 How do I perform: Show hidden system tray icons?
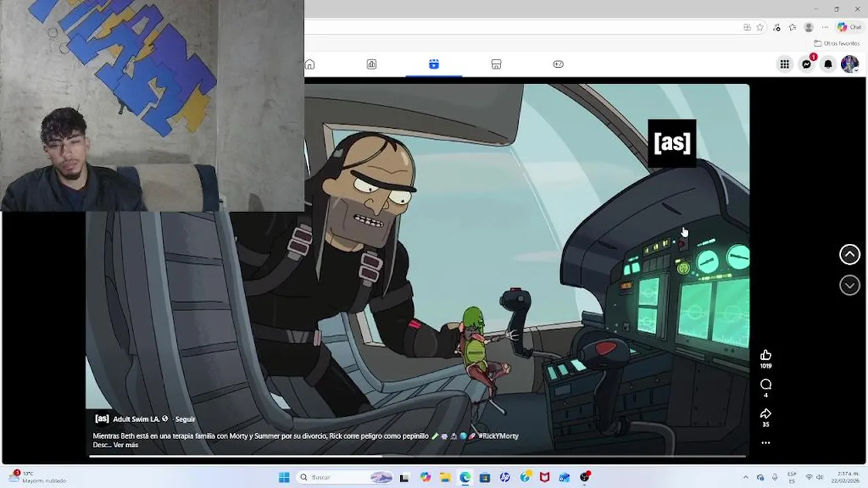point(745,477)
